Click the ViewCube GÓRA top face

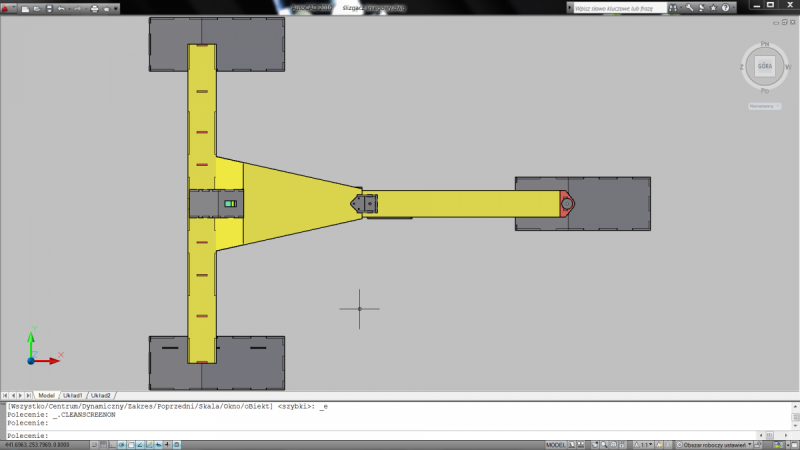(x=764, y=66)
